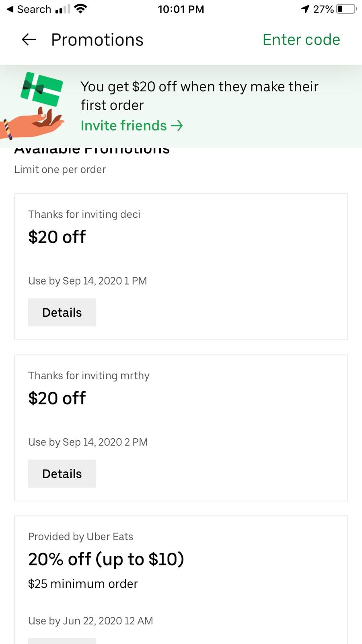This screenshot has width=362, height=644.
Task: Open the Enter code option
Action: pos(301,39)
